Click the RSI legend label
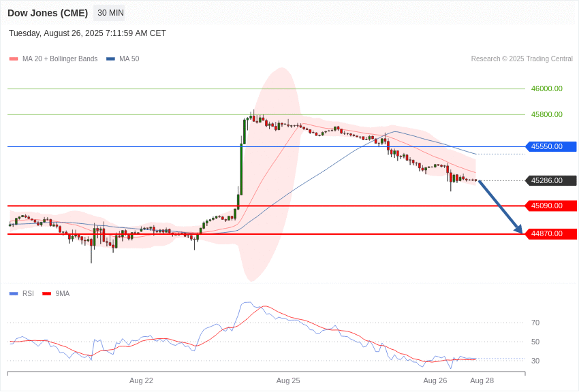Screen dimensions: 579x392 (28, 293)
